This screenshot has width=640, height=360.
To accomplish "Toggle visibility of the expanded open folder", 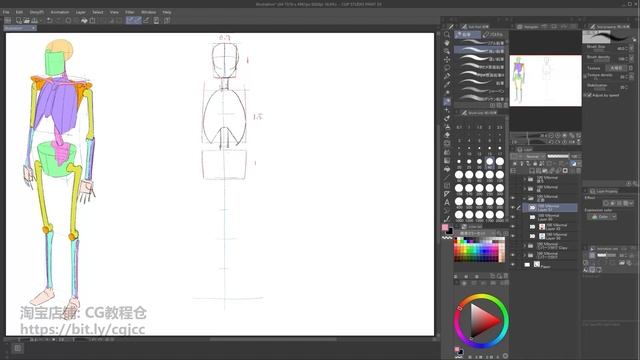I will [x=513, y=198].
